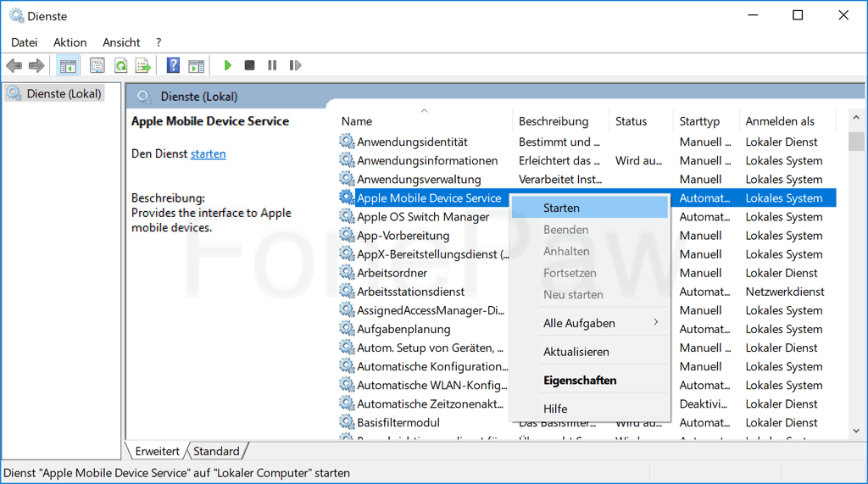Click Bestimmt und ... description cell
The height and width of the screenshot is (484, 868).
point(559,142)
